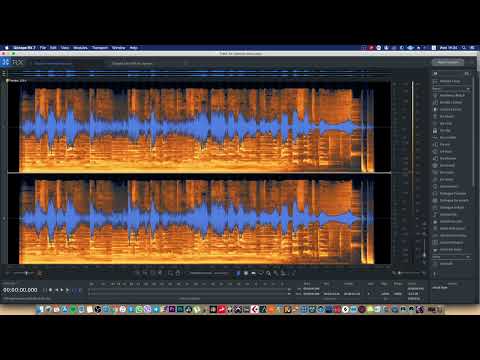Open the Music Rebalance module
The width and height of the screenshot is (480, 360).
click(x=452, y=228)
